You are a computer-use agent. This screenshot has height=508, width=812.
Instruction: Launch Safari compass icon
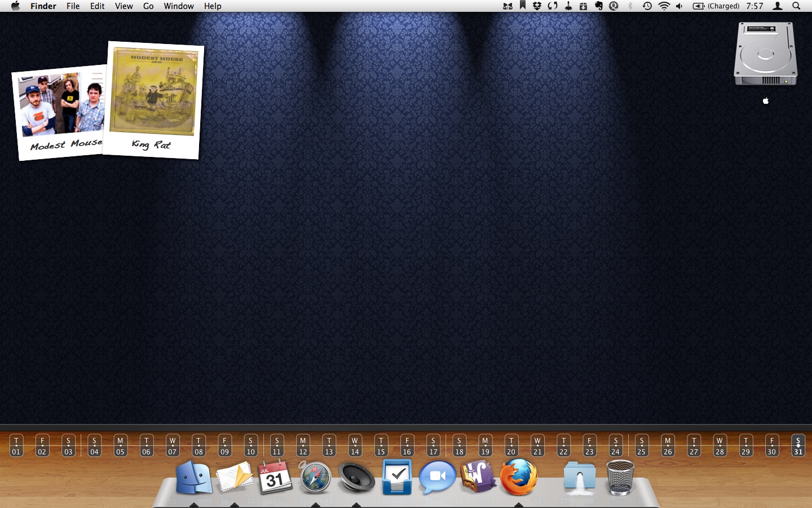point(315,478)
